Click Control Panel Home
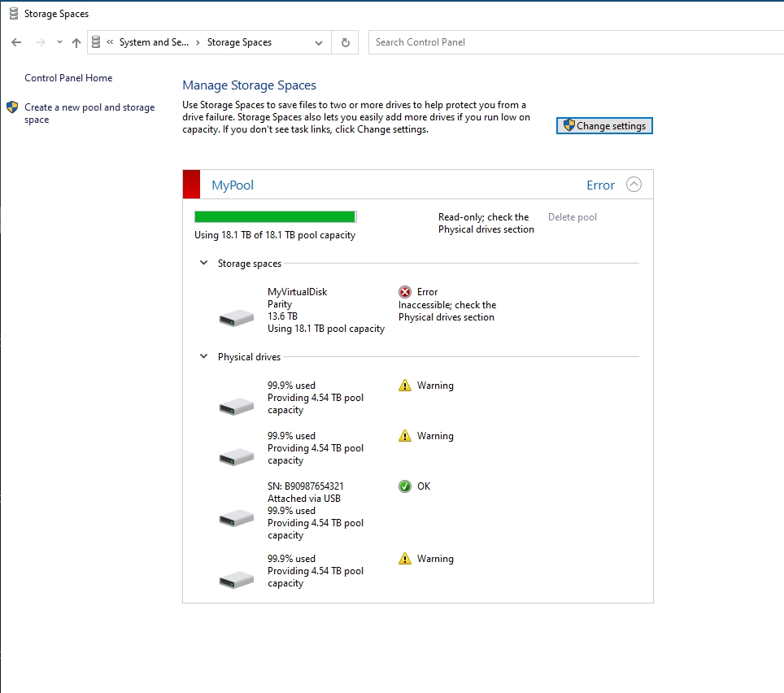The height and width of the screenshot is (693, 784). tap(68, 77)
